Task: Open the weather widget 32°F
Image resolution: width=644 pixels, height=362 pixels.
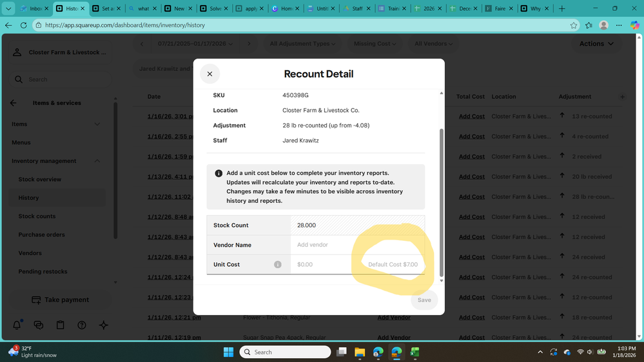Action: [33, 352]
